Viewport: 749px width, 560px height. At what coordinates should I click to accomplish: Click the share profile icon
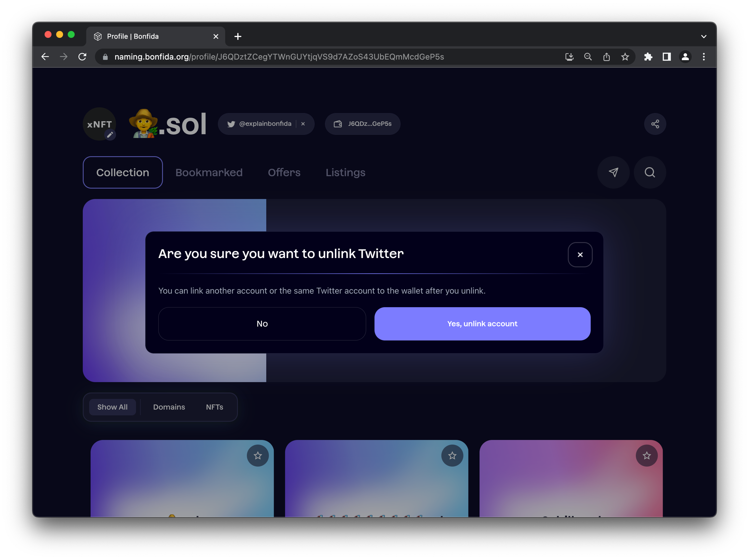(655, 124)
